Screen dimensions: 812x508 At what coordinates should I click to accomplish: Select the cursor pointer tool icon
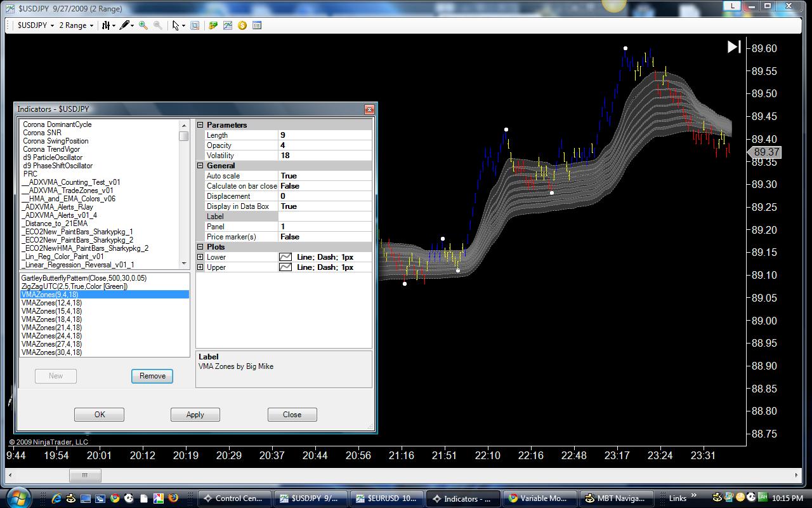pos(176,25)
